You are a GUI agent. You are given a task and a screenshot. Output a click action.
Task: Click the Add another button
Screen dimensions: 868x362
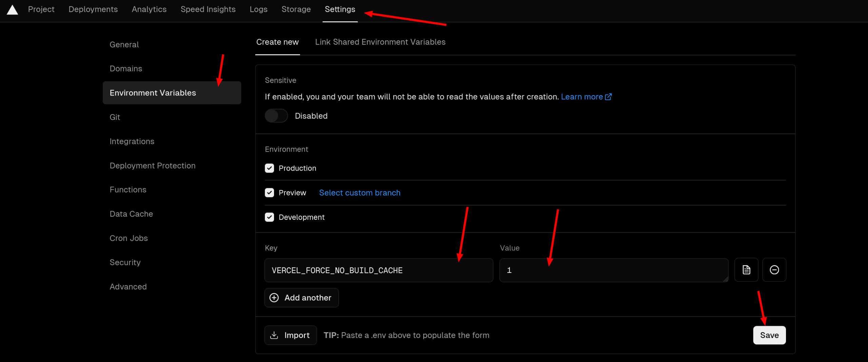(x=301, y=298)
